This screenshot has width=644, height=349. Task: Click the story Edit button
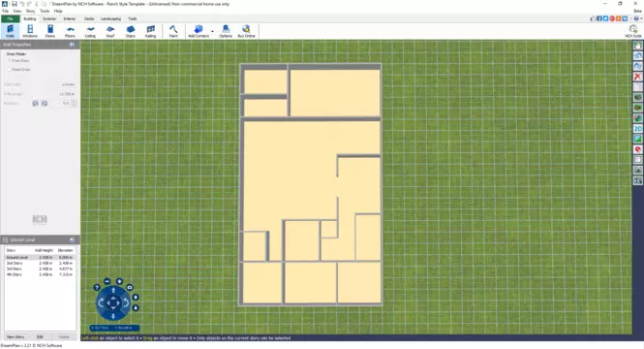point(40,336)
